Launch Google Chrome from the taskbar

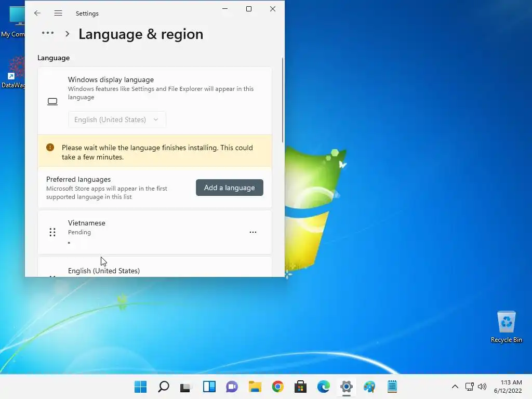click(277, 387)
